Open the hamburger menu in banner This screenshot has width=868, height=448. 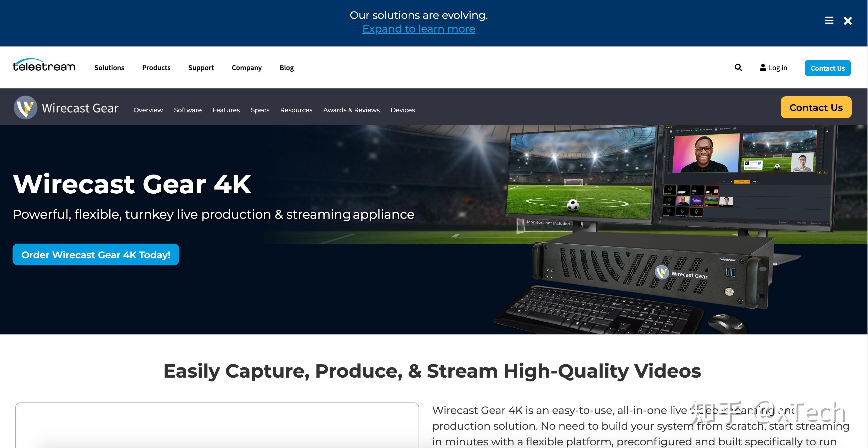[829, 21]
